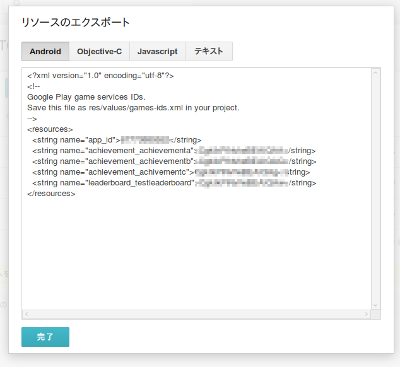The height and width of the screenshot is (367, 400).
Task: Click the closing </resources> tag line
Action: [x=51, y=194]
